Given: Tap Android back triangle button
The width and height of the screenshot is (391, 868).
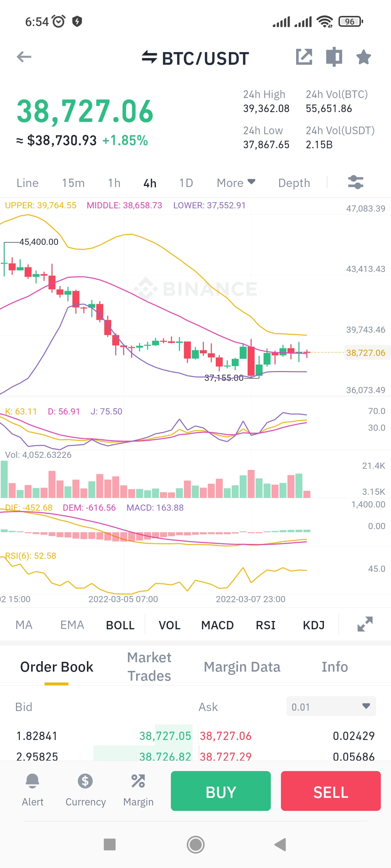Looking at the screenshot, I should (x=281, y=844).
